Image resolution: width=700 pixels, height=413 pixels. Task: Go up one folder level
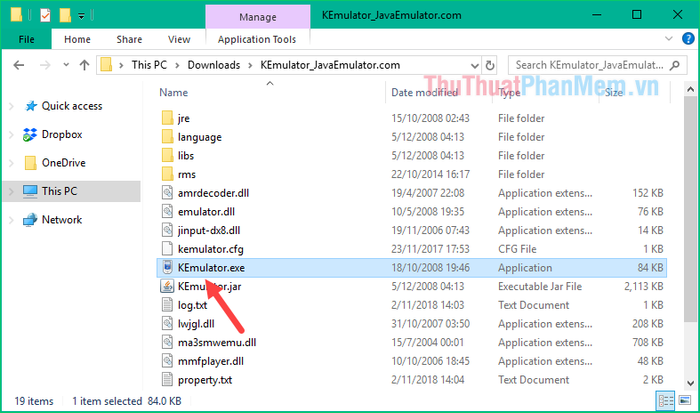click(84, 65)
